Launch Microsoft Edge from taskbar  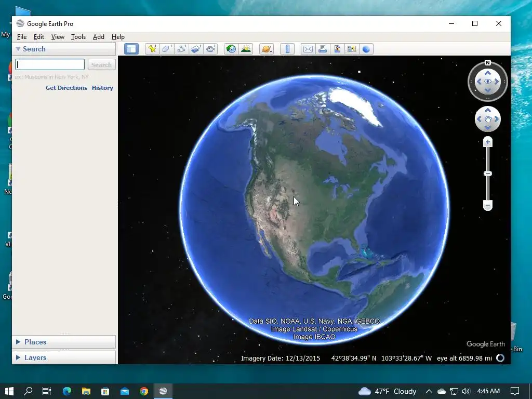click(67, 391)
